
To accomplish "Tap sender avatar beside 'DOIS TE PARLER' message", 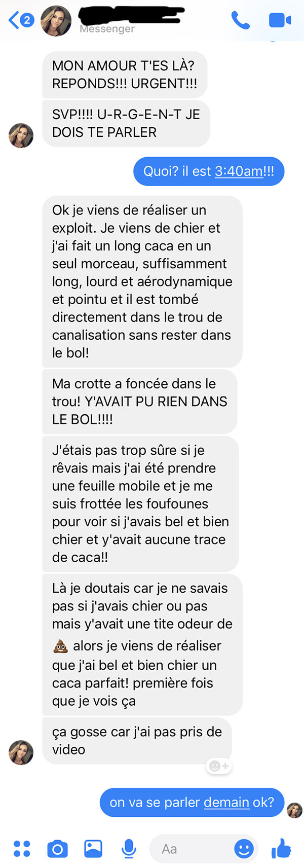I will (21, 135).
